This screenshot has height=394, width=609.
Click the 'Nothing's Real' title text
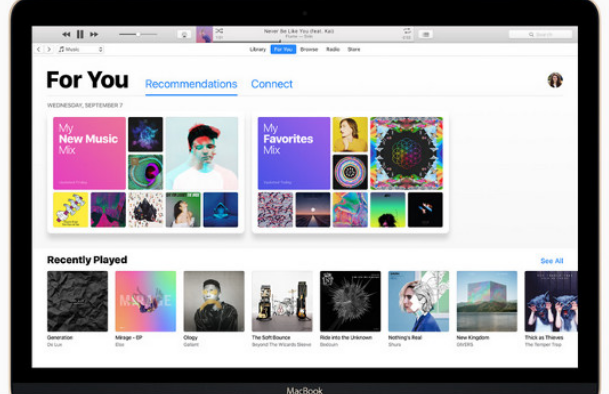pyautogui.click(x=405, y=337)
